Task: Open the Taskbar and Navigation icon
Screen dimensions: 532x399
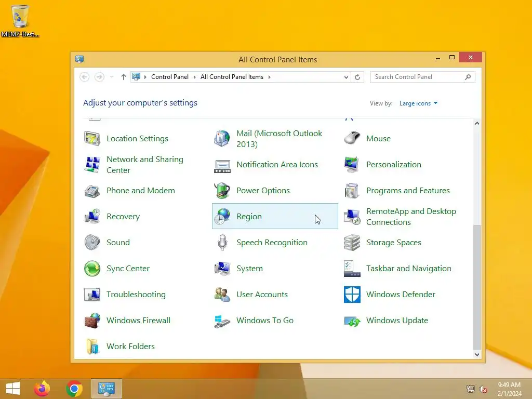Action: click(x=352, y=269)
